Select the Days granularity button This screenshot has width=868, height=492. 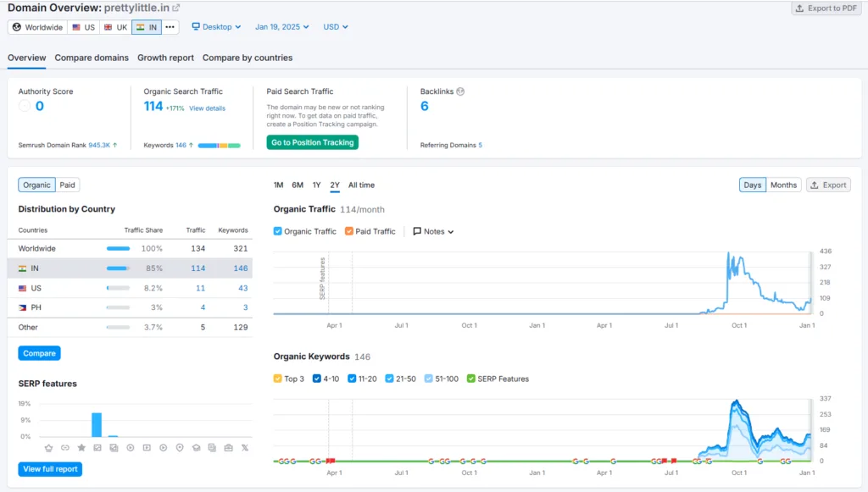[x=753, y=185]
